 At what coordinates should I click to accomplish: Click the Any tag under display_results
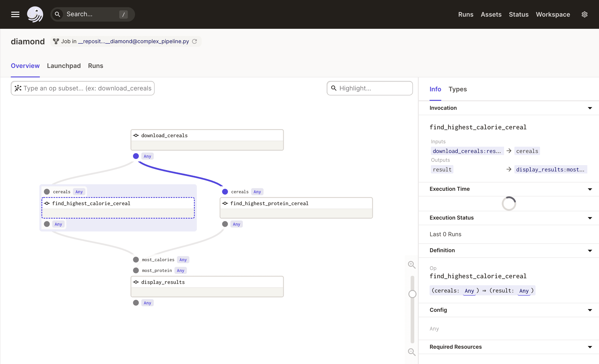coord(147,303)
